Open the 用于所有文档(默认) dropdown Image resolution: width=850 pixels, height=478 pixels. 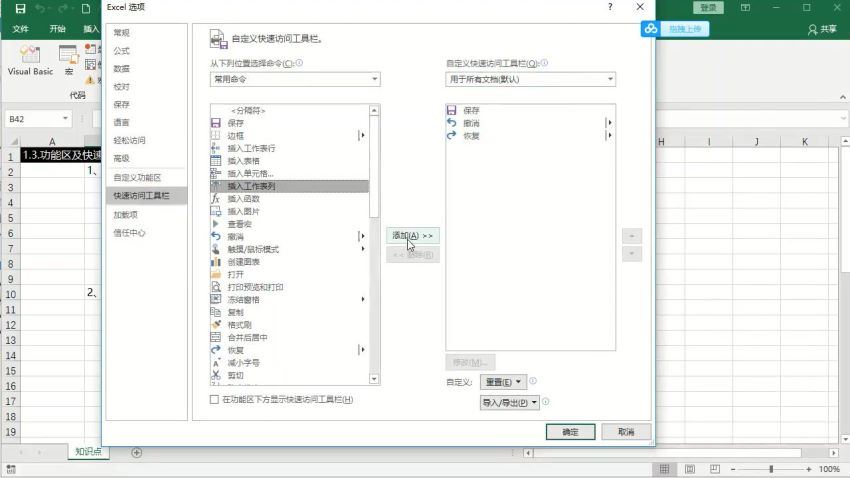coord(530,79)
